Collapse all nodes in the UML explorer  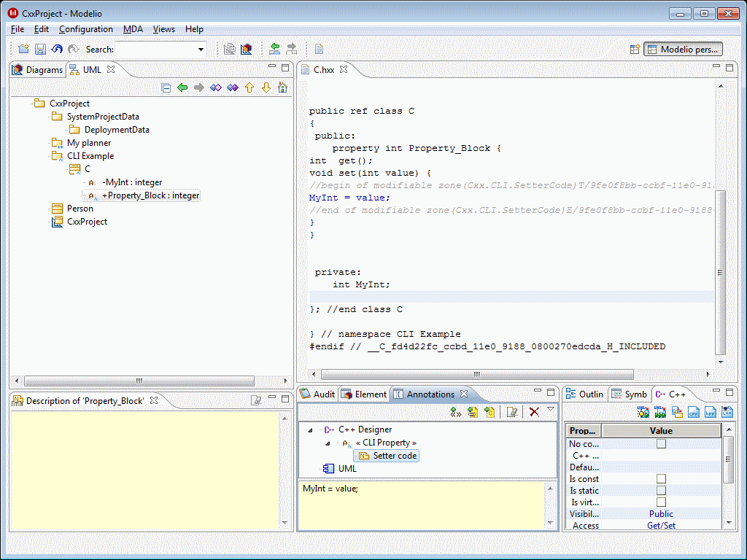point(166,87)
